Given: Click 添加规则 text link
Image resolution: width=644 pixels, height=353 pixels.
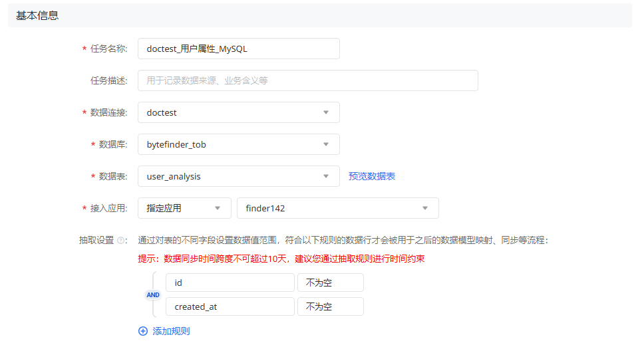Looking at the screenshot, I should [171, 331].
